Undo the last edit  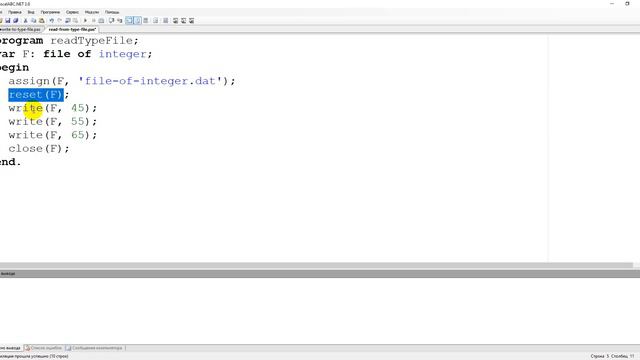point(51,20)
